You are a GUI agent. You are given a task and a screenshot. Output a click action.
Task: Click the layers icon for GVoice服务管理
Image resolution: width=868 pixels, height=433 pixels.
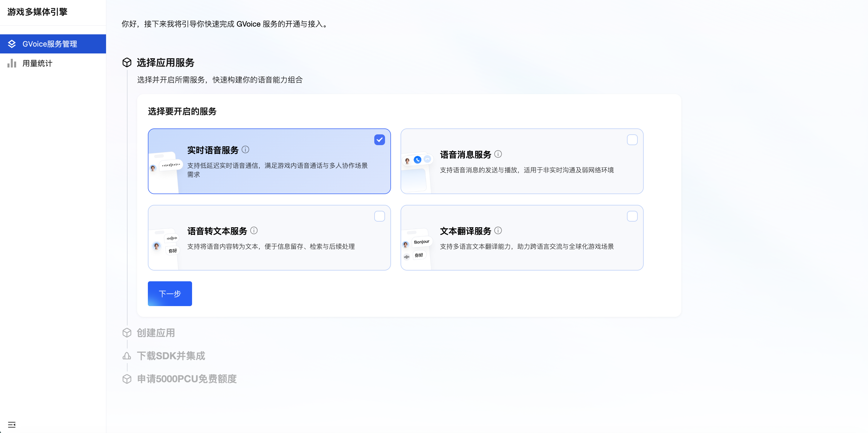pyautogui.click(x=12, y=44)
